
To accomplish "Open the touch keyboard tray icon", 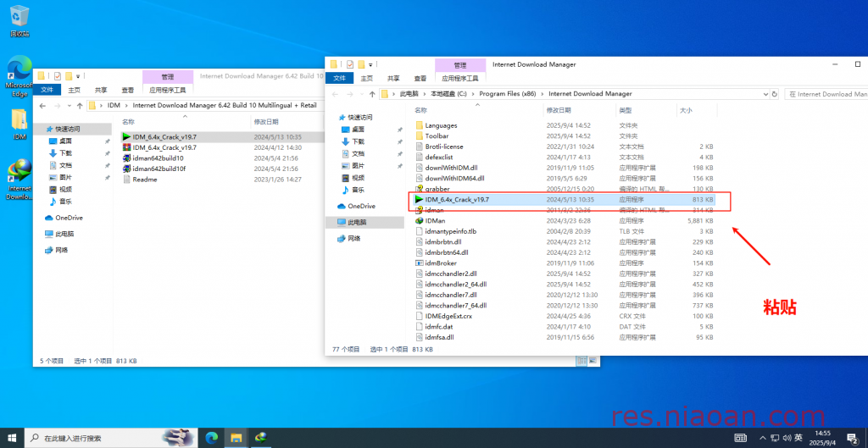I will pos(742,438).
